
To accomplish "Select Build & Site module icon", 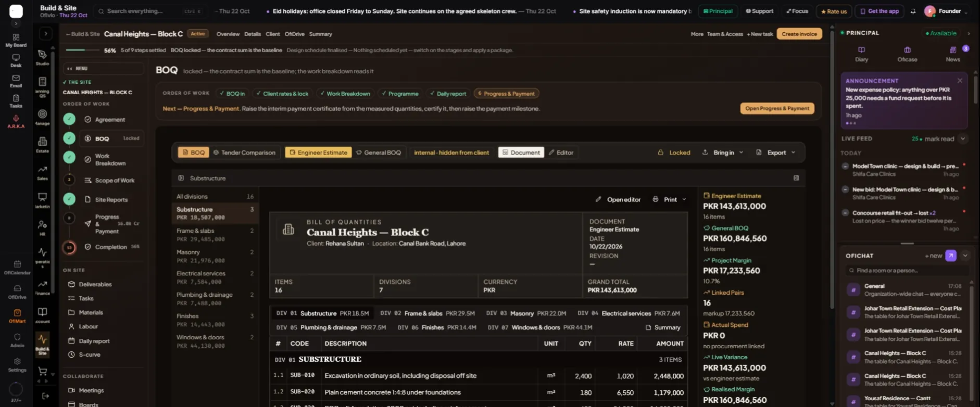I will tap(43, 344).
